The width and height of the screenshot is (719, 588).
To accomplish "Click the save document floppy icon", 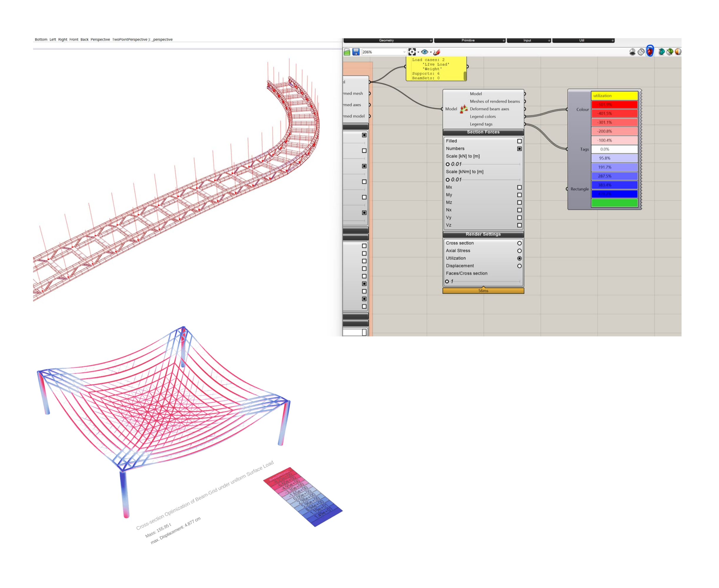I will 356,52.
